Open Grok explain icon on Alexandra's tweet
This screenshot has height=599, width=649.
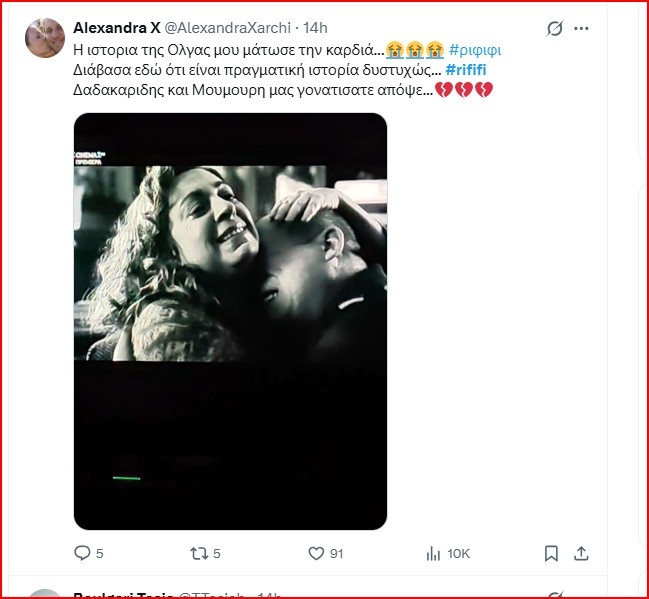(555, 29)
